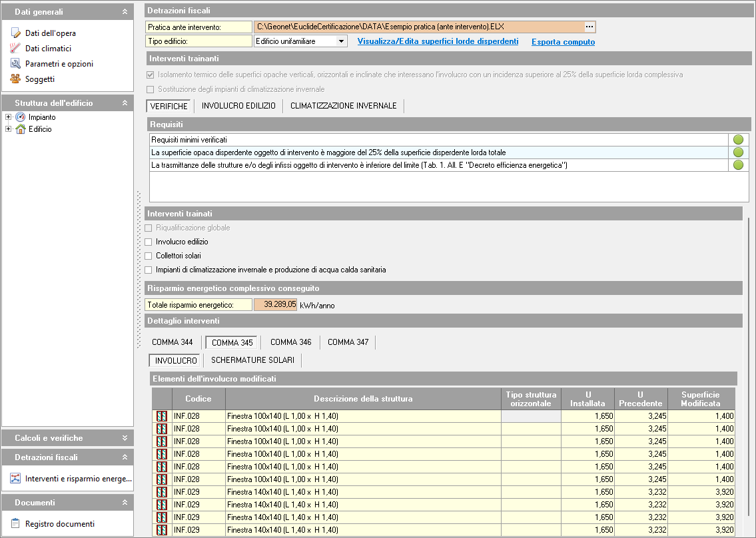Switch to COMMA 346 tab
The width and height of the screenshot is (756, 538).
(x=290, y=342)
